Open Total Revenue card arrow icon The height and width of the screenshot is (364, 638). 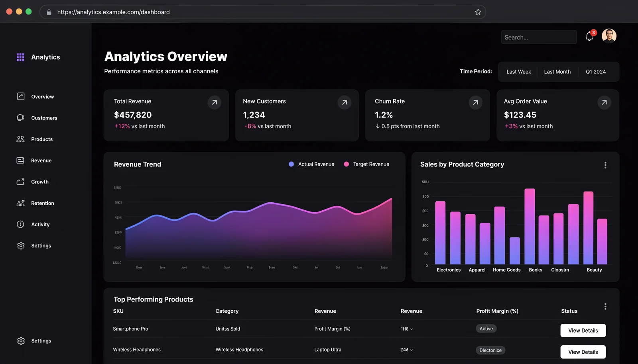point(215,102)
